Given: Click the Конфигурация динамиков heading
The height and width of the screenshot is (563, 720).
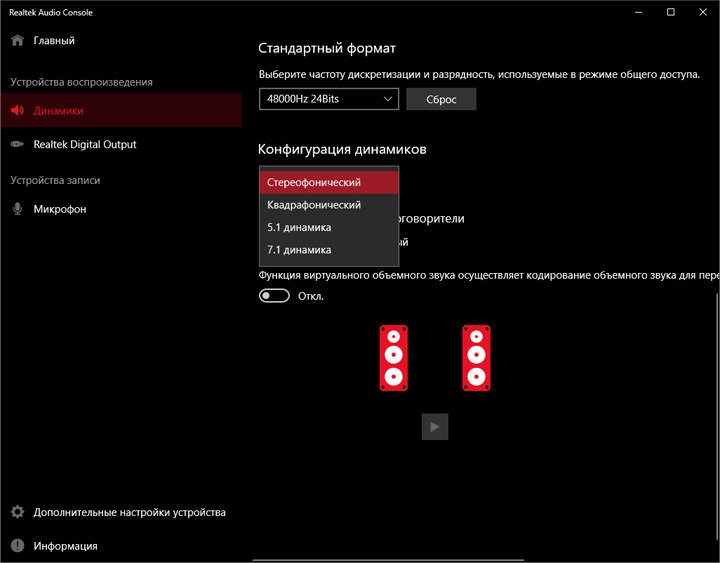Looking at the screenshot, I should (342, 149).
